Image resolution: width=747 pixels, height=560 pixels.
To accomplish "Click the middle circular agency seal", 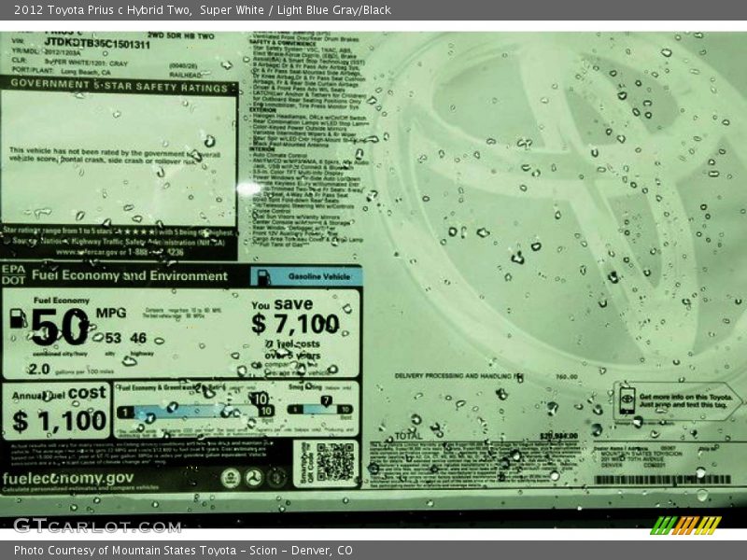I will click(x=254, y=477).
